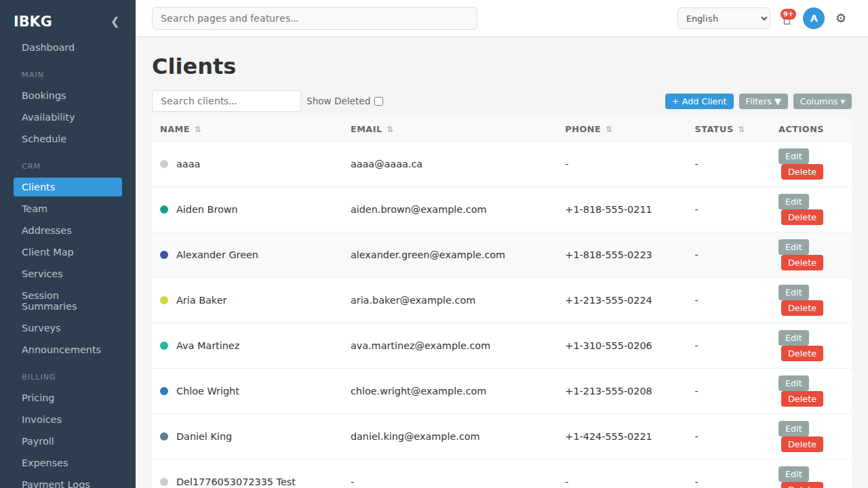Delete Alexander Green
The height and width of the screenshot is (488, 868).
click(802, 263)
